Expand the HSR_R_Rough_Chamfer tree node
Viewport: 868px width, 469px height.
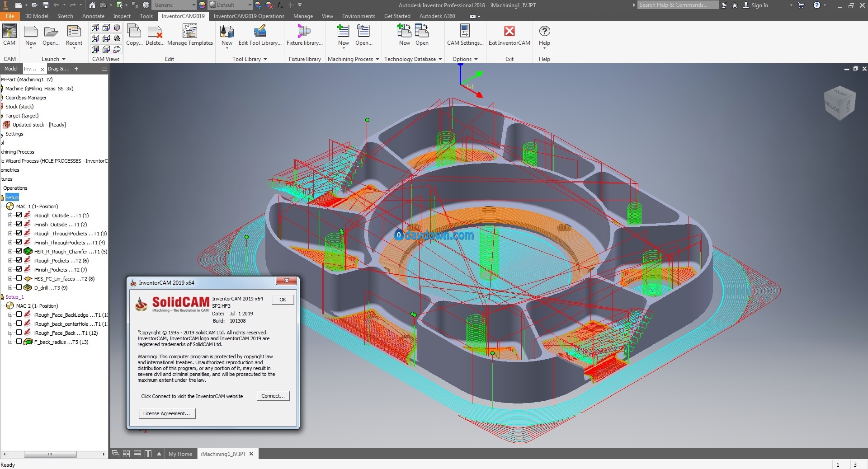coord(10,252)
